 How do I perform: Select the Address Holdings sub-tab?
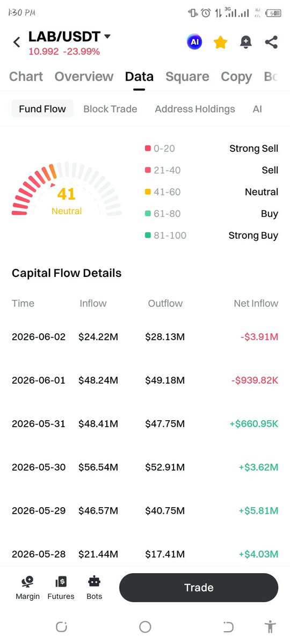click(195, 109)
